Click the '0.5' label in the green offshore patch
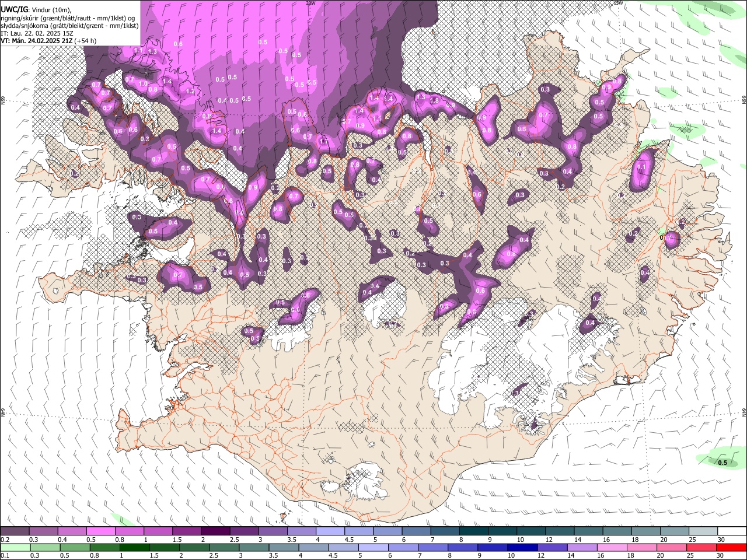The image size is (747, 560). pyautogui.click(x=722, y=463)
